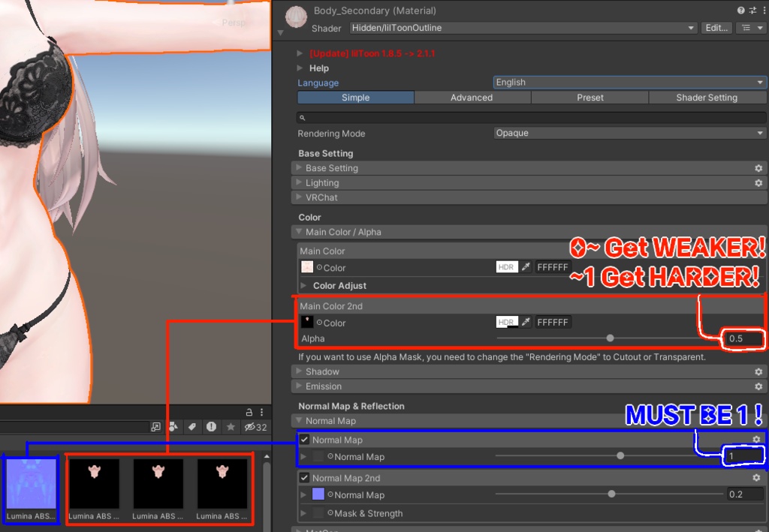The height and width of the screenshot is (532, 769).
Task: Pick Main Color 2nd with eyedropper
Action: point(526,322)
